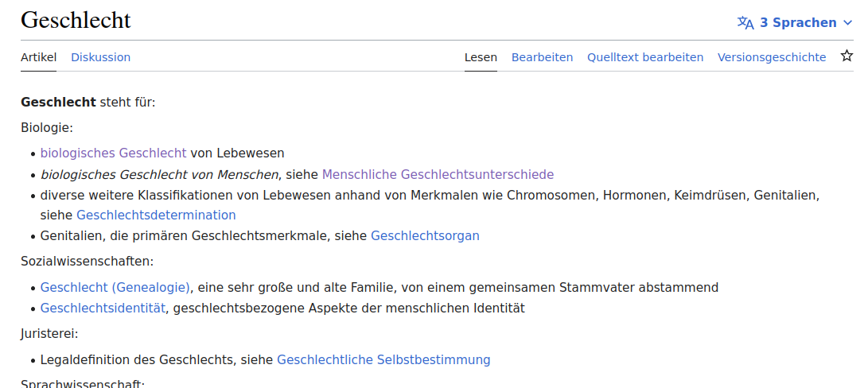The image size is (868, 388).
Task: Click the language translation icon
Action: point(745,22)
